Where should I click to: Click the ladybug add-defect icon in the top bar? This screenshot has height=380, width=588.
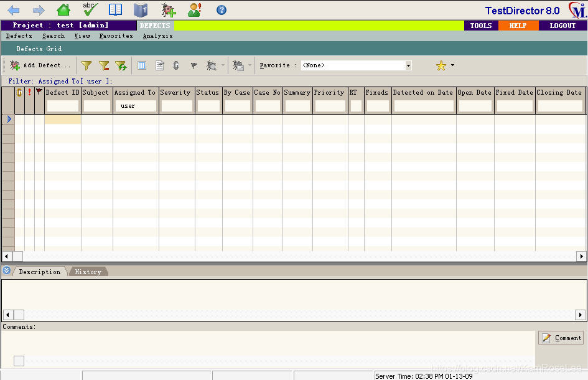click(x=169, y=10)
